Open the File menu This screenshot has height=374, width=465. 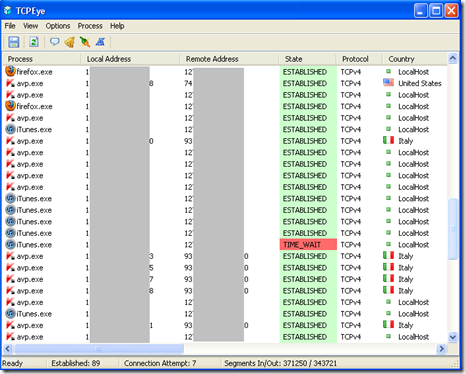pyautogui.click(x=10, y=26)
